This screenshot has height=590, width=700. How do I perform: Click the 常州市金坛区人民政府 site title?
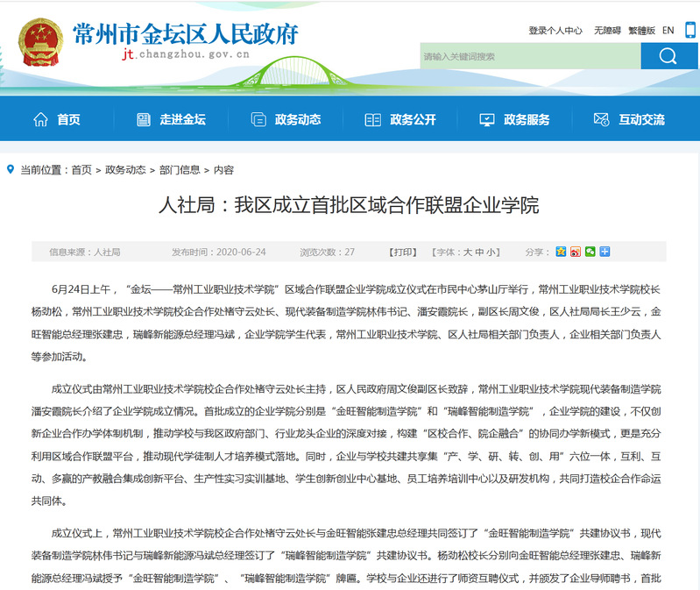[186, 34]
